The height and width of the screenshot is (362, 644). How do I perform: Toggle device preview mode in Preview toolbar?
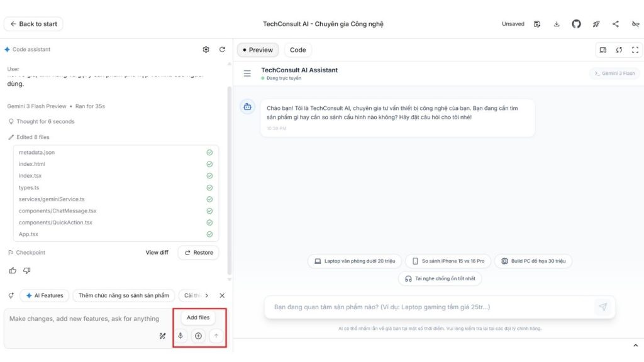(x=603, y=50)
